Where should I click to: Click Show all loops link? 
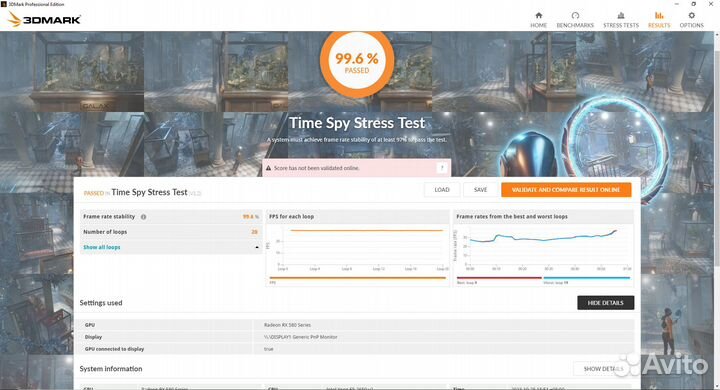point(101,247)
